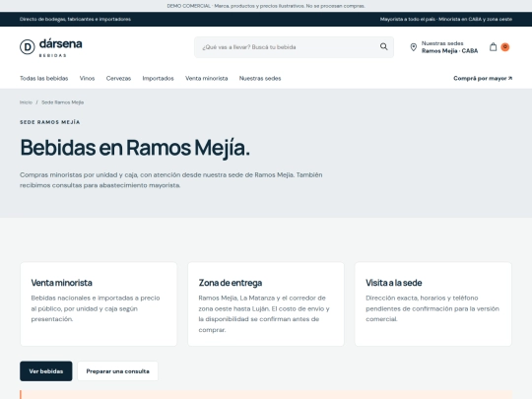Click the search magnifier icon
Viewport: 532px width, 399px height.
[384, 47]
